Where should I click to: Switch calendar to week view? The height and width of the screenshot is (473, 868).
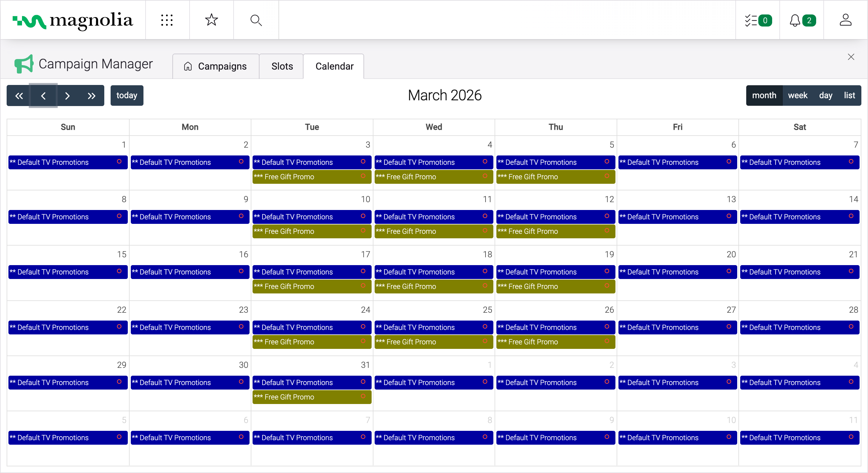coord(797,96)
